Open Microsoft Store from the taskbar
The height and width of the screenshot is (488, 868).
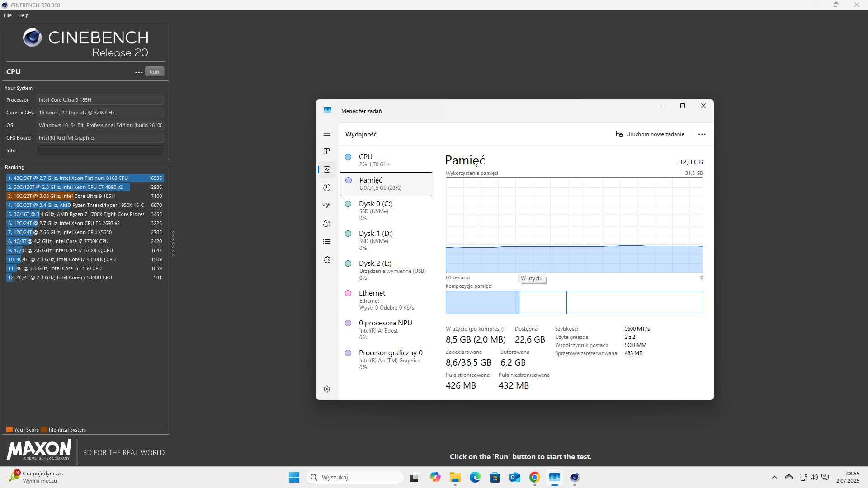pos(495,477)
